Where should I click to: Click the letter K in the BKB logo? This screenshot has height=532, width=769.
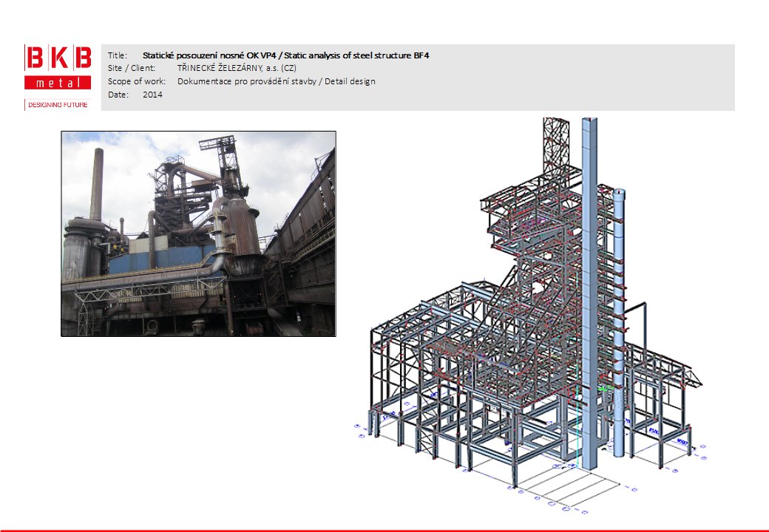click(x=58, y=58)
